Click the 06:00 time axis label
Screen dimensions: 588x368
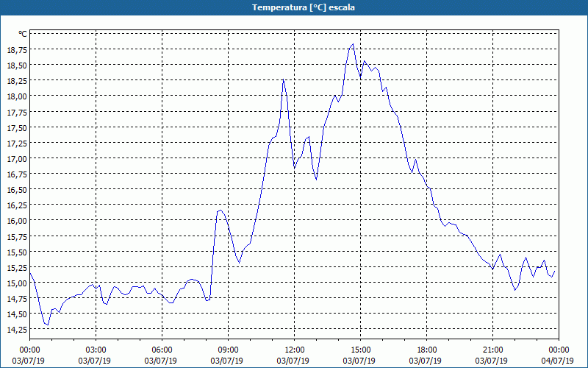point(162,350)
